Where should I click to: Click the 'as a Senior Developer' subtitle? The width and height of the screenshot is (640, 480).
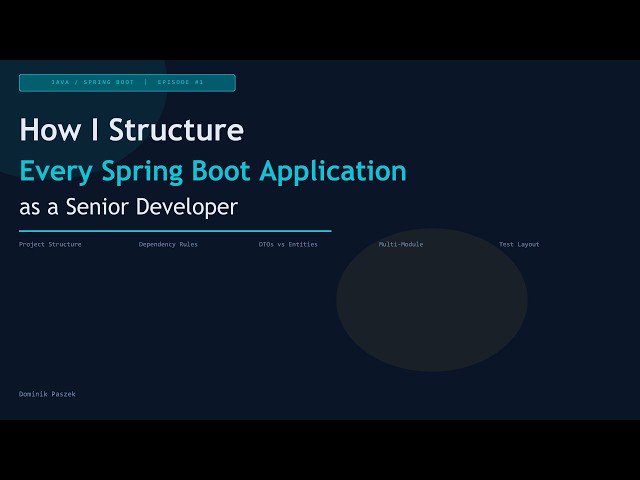129,207
